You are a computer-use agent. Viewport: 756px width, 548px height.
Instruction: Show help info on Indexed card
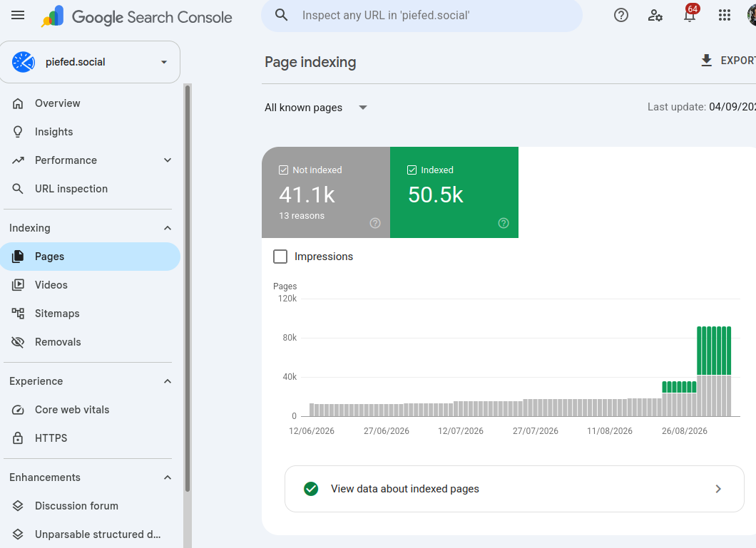point(504,223)
